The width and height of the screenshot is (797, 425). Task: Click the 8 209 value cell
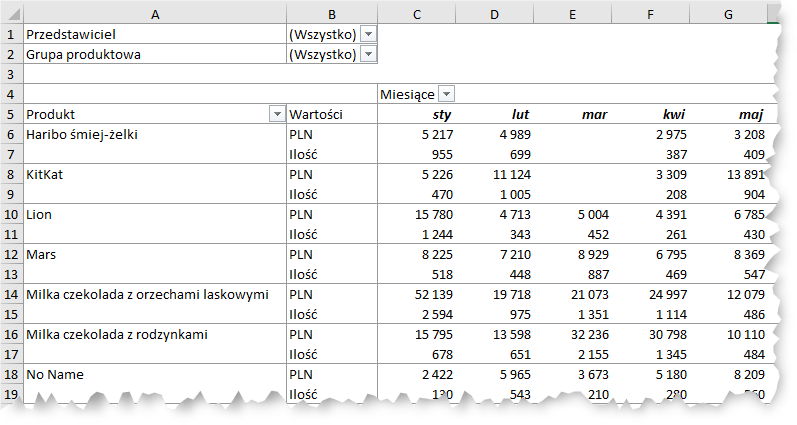(x=728, y=374)
